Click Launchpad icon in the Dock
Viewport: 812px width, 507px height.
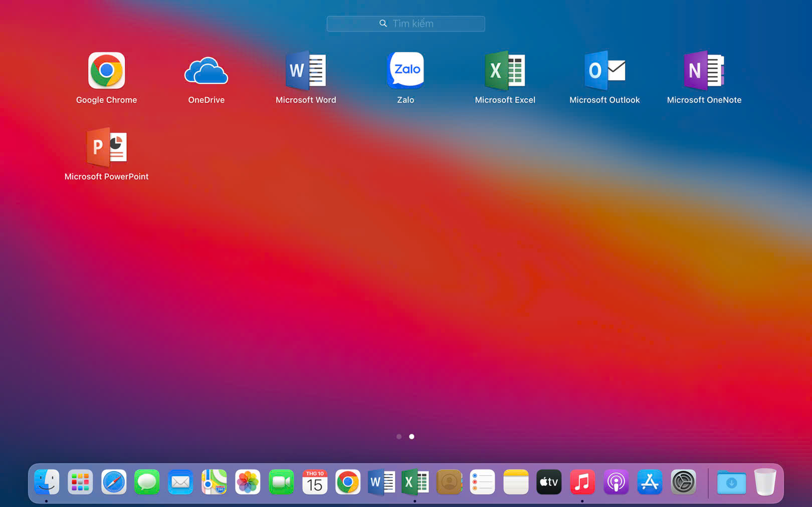(x=80, y=482)
